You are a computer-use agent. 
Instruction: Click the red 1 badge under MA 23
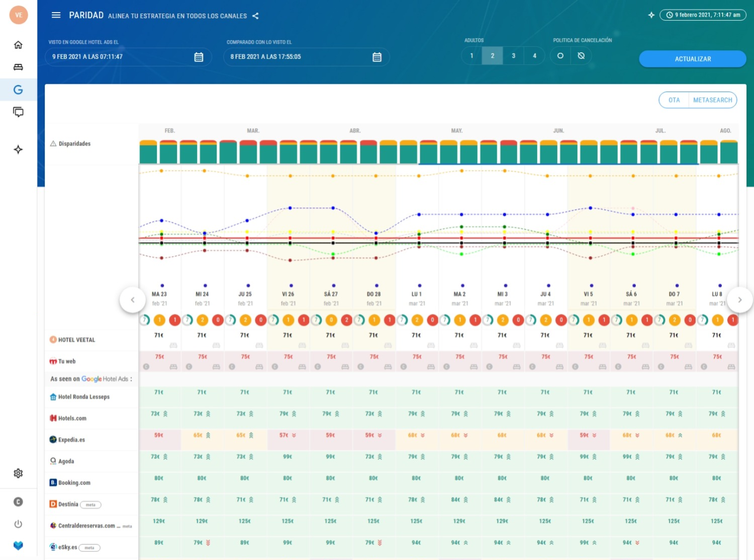(175, 320)
